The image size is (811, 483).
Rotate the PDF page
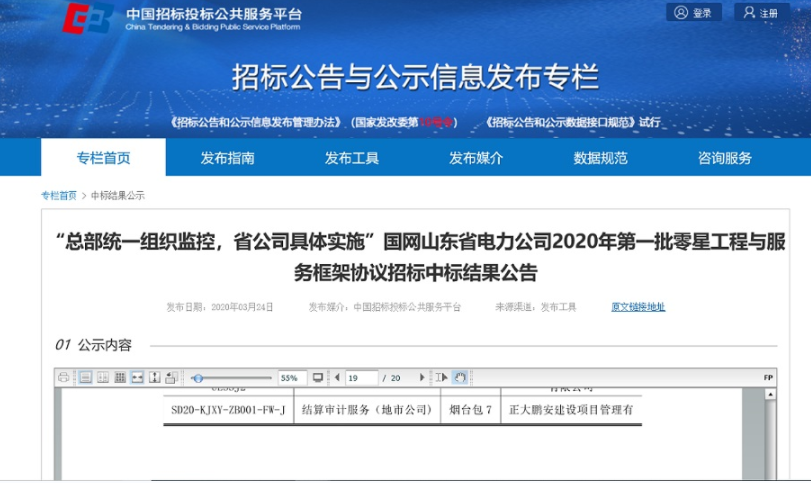[x=171, y=378]
